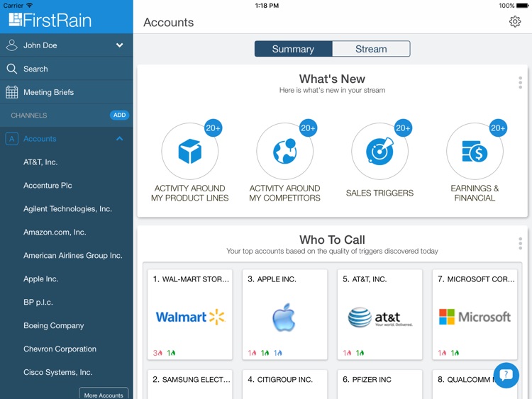
Task: Click red flame trigger on Wal-Mart card
Action: [157, 353]
